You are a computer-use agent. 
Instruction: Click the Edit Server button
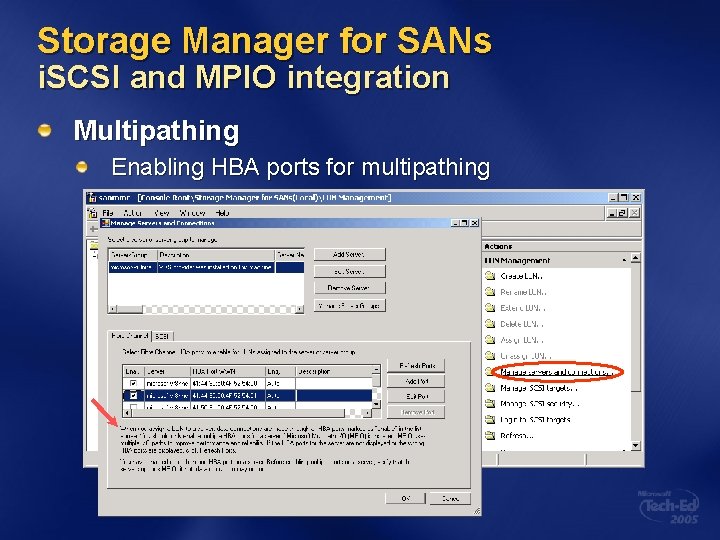[349, 271]
